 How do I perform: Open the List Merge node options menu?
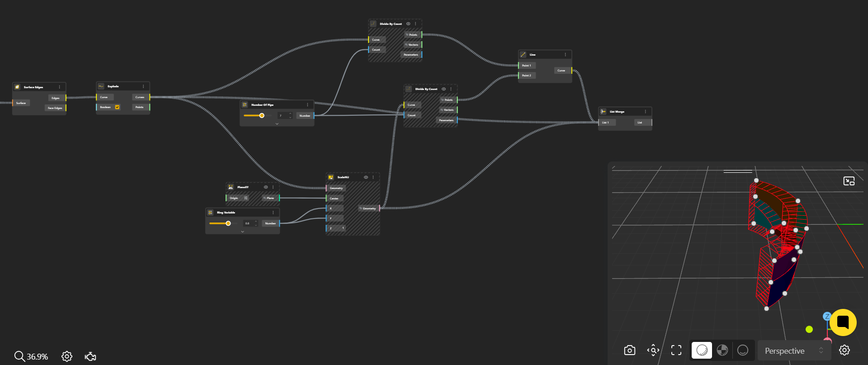coord(645,112)
